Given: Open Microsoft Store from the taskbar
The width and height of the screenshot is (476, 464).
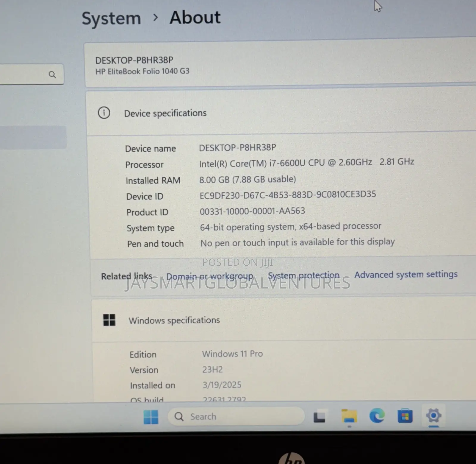Looking at the screenshot, I should (405, 416).
